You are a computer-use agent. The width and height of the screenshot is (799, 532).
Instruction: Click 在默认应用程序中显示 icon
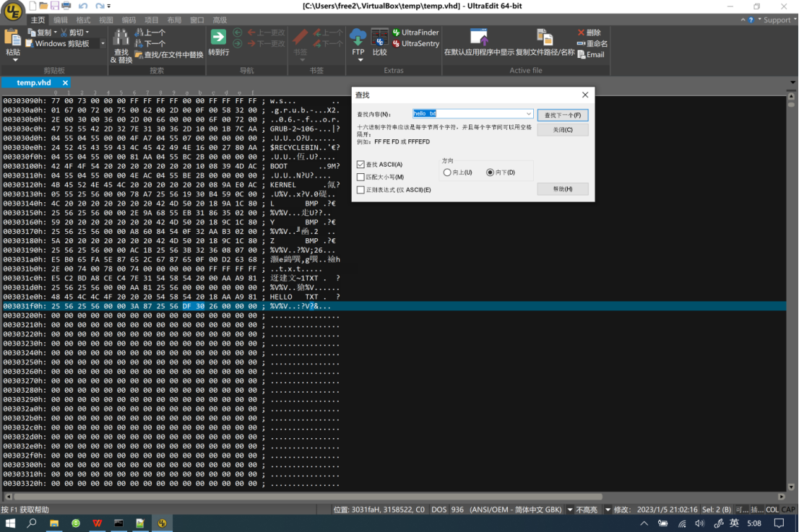479,37
